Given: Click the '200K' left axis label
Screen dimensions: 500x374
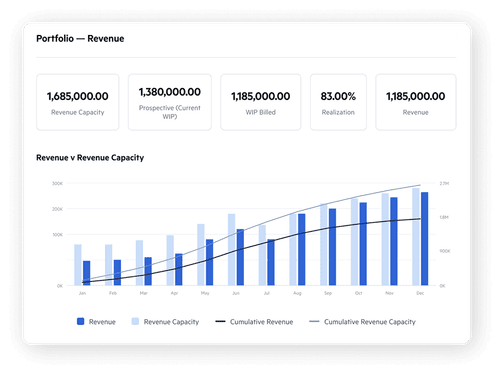Looking at the screenshot, I should tap(57, 209).
